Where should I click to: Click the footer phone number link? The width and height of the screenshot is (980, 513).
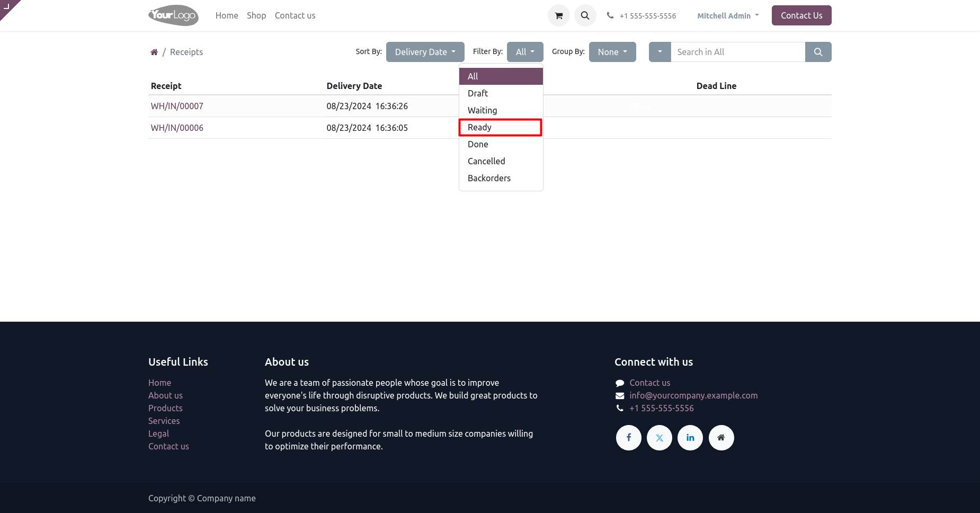662,408
